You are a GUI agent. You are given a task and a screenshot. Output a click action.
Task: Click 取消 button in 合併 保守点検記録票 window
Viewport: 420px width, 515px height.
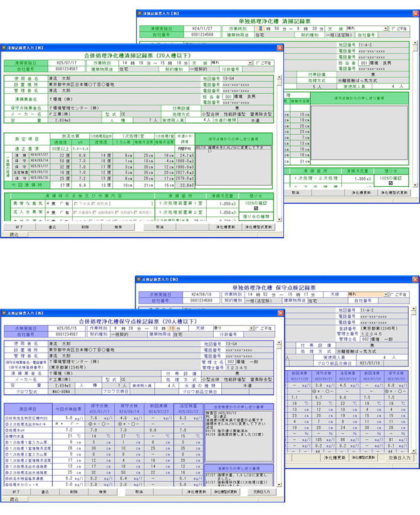pyautogui.click(x=139, y=492)
